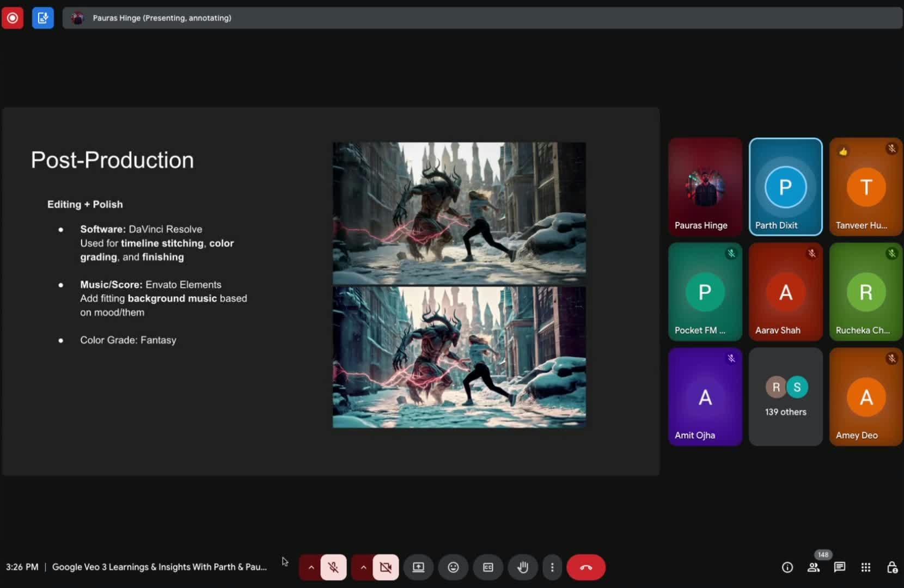Select the Pauras Hinge participant tile

point(705,187)
